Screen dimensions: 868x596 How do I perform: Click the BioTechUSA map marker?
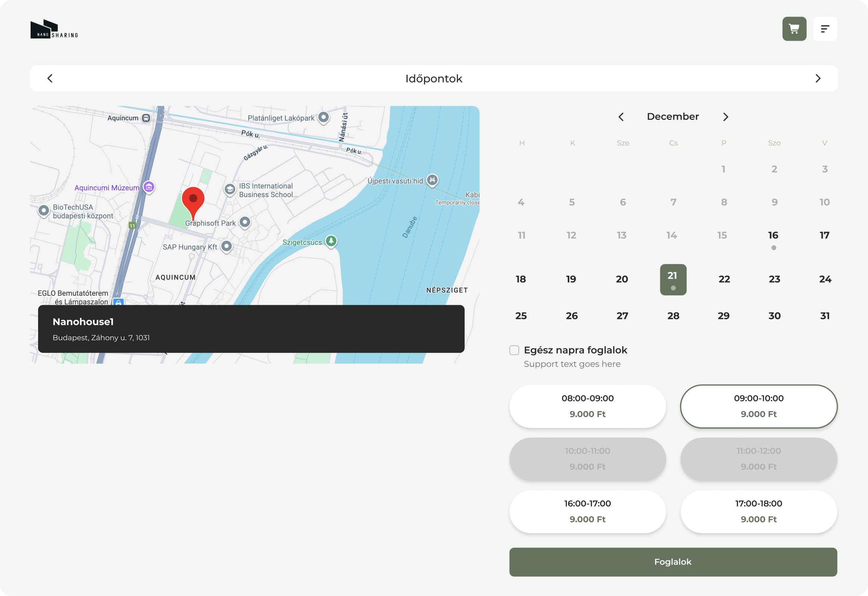point(44,211)
